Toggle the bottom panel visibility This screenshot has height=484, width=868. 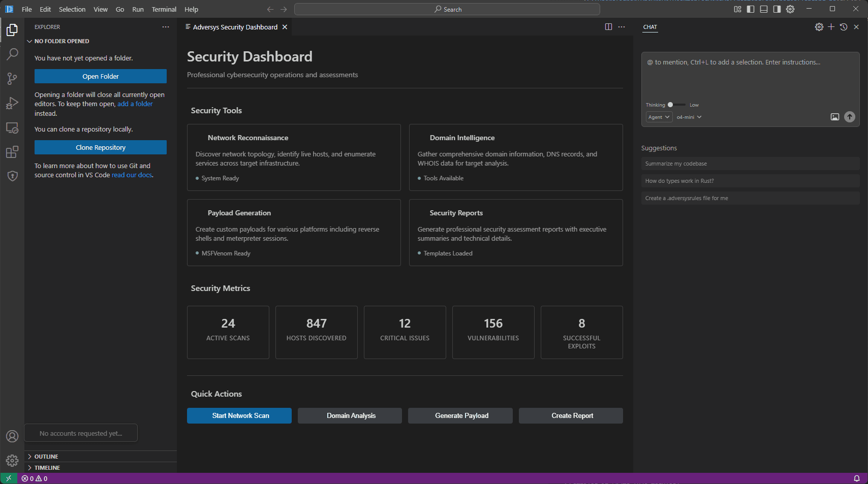coord(763,9)
